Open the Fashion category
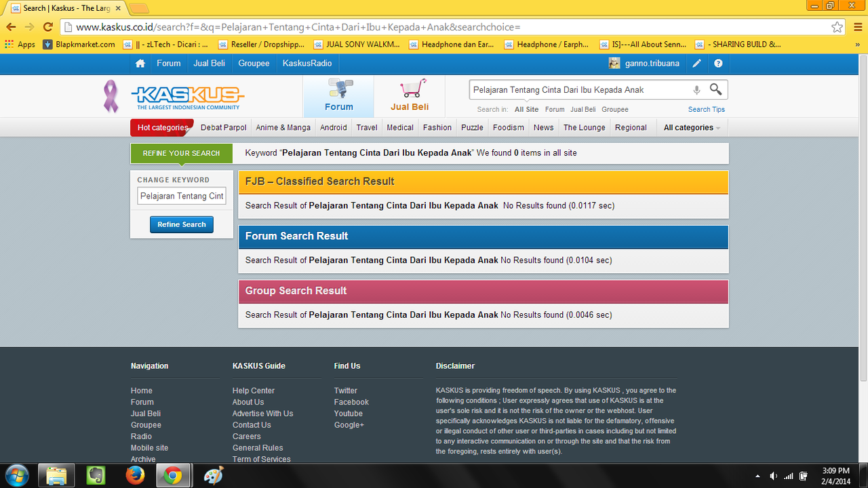Screen dimensions: 868x488 click(437, 127)
